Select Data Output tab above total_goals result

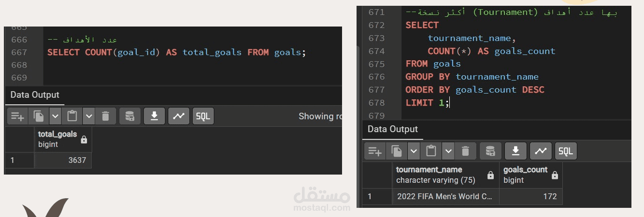click(x=35, y=95)
